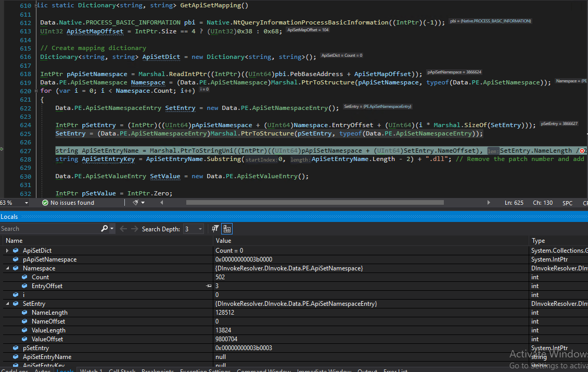Select the pSetEntry value 0x00000000003b0003
This screenshot has height=372, width=588.
[x=244, y=348]
